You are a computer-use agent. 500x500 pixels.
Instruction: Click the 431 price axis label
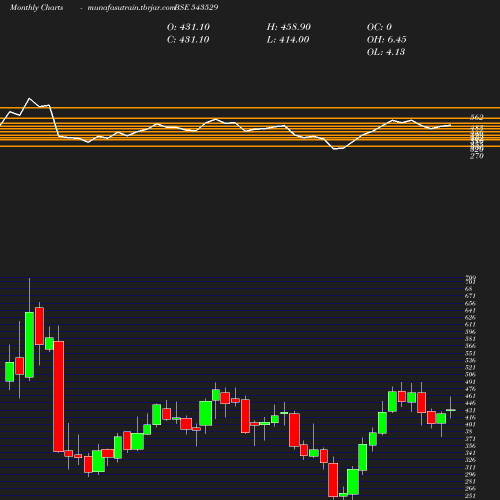(x=470, y=411)
